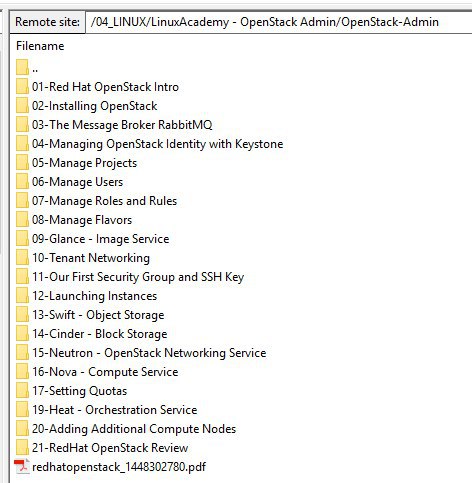Click folder icon for 01-Red Hat OpenStack Intro
Image resolution: width=472 pixels, height=483 pixels.
coord(22,87)
